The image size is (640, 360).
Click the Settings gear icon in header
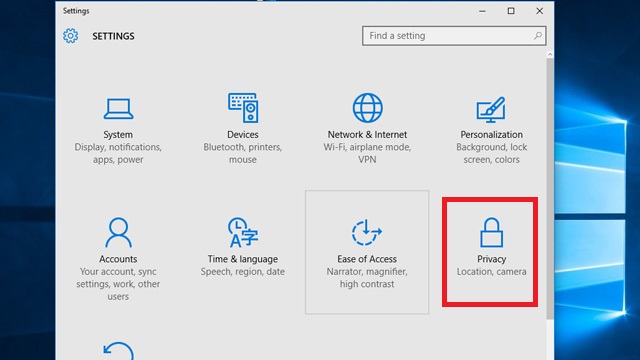point(71,36)
